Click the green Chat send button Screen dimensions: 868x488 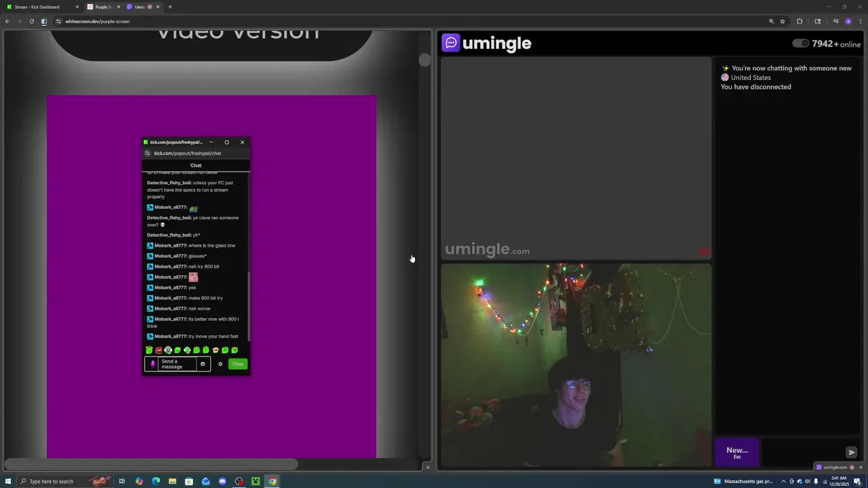pos(238,364)
